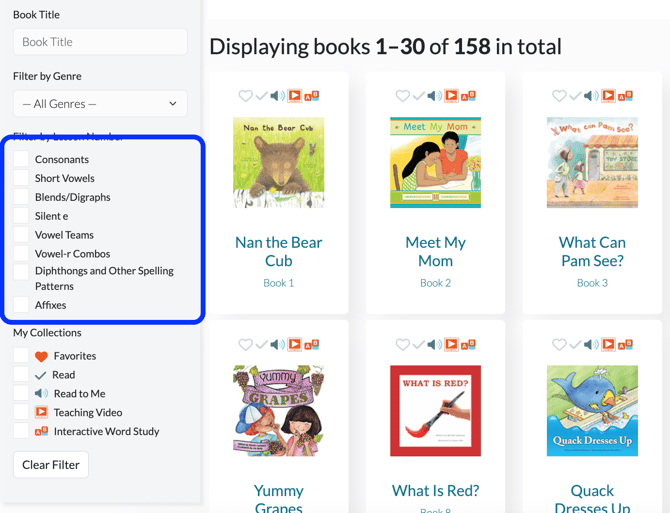Favorite What Is Red? with heart icon
670x513 pixels.
[x=402, y=344]
